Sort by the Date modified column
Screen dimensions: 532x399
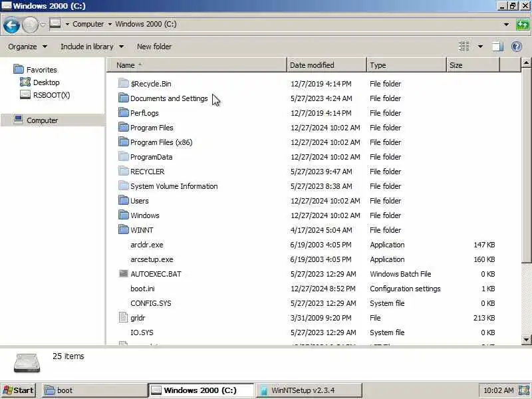tap(327, 65)
